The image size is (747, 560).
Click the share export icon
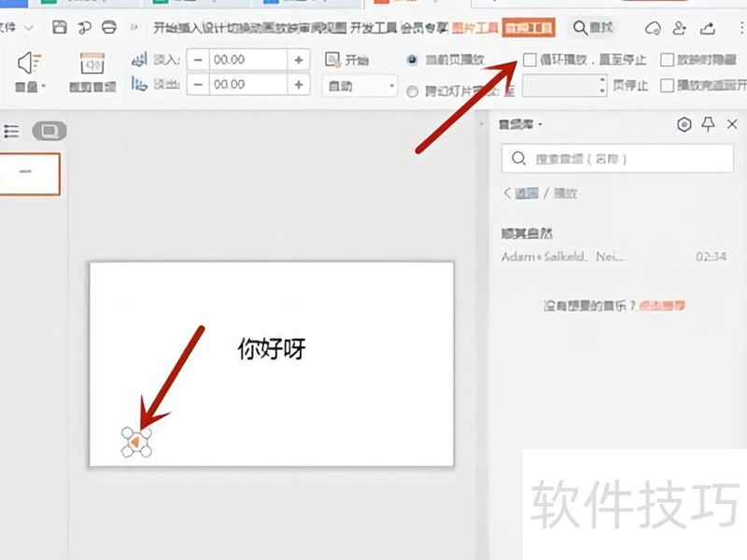tap(708, 29)
